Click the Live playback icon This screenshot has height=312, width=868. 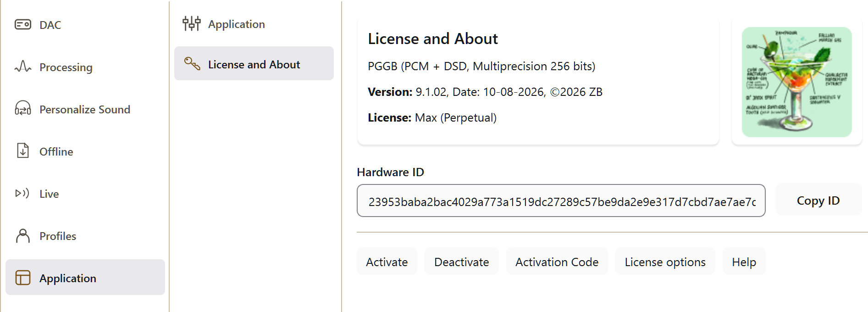pos(22,193)
